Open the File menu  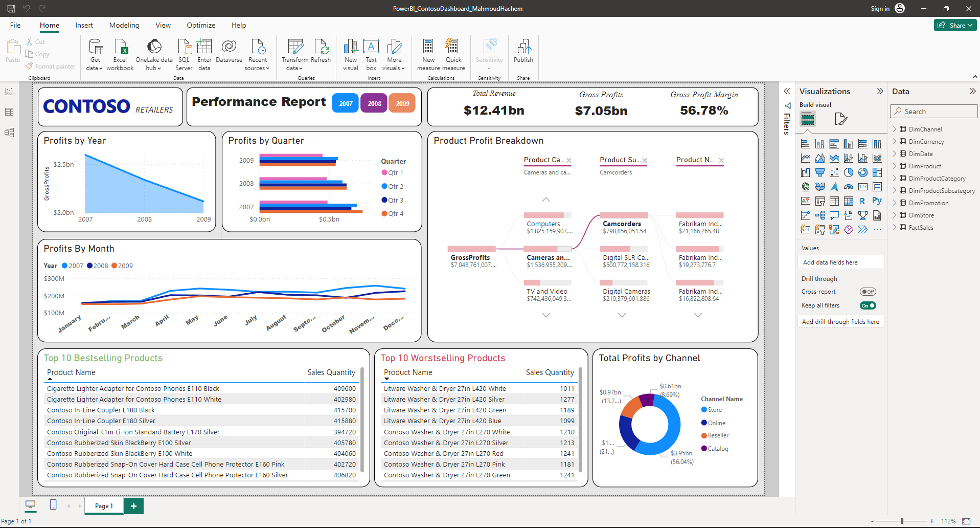(15, 25)
